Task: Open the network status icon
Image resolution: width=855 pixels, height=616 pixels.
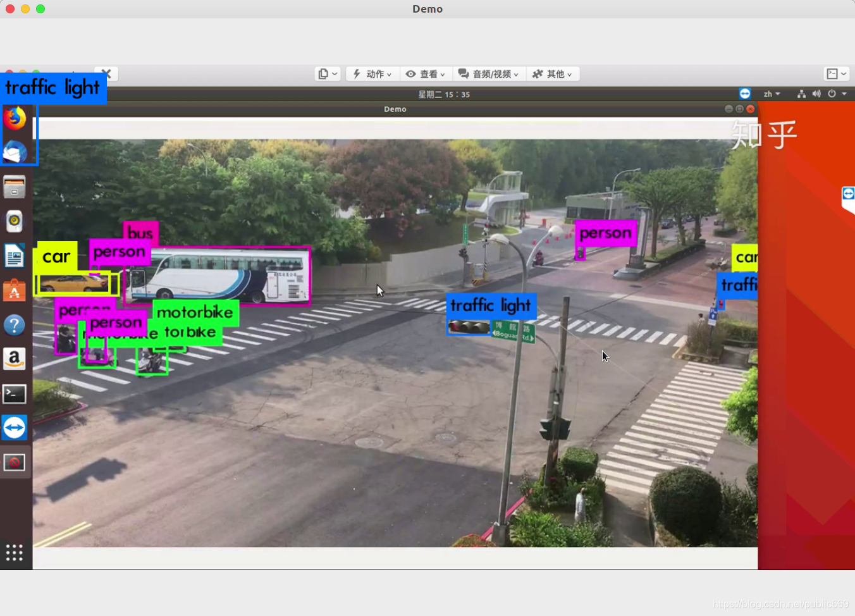Action: coord(801,94)
